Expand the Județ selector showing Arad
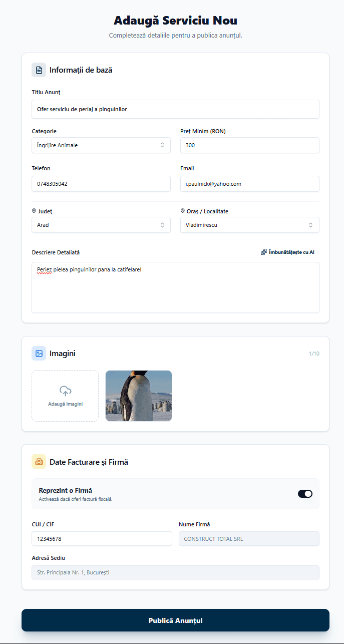 [101, 225]
